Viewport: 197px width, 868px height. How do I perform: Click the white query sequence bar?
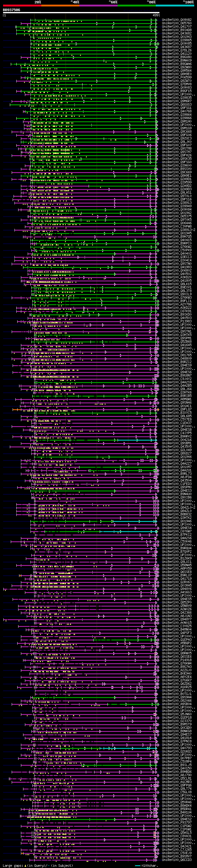81,13
